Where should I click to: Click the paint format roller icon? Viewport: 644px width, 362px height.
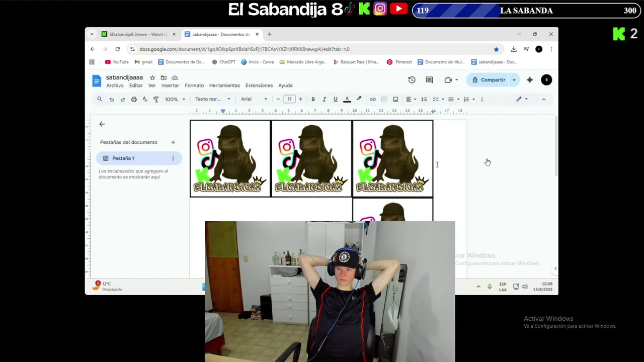(x=156, y=99)
